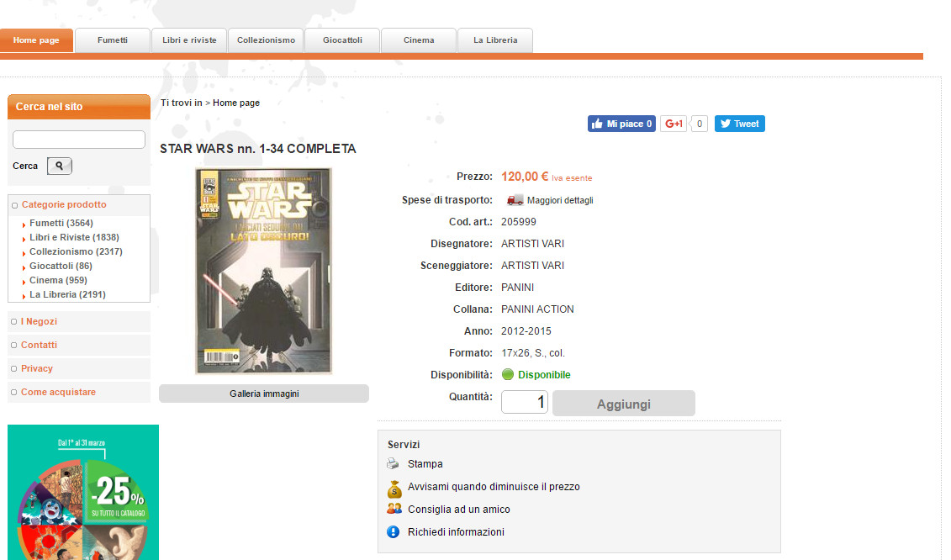Click the Stampa print link
951x560 pixels.
pos(425,463)
